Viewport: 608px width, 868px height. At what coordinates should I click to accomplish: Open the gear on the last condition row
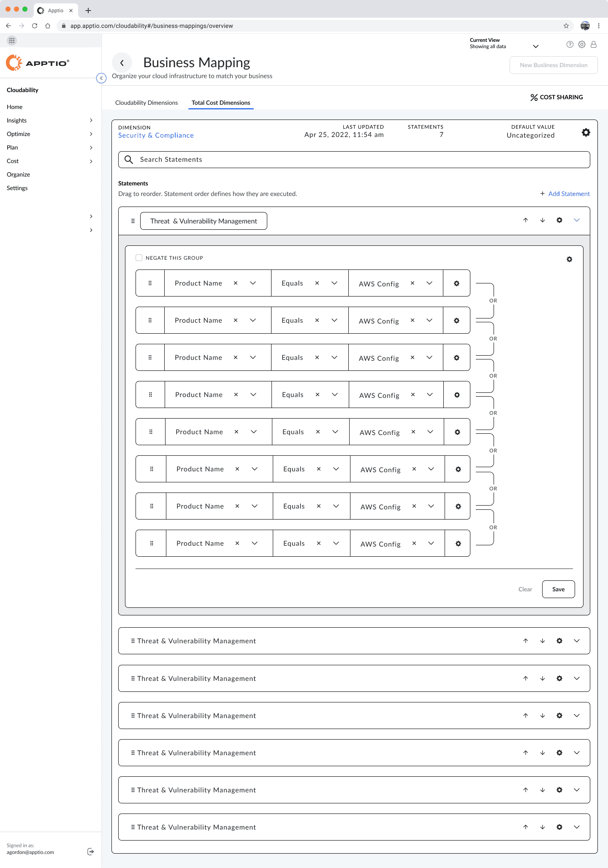click(x=458, y=544)
